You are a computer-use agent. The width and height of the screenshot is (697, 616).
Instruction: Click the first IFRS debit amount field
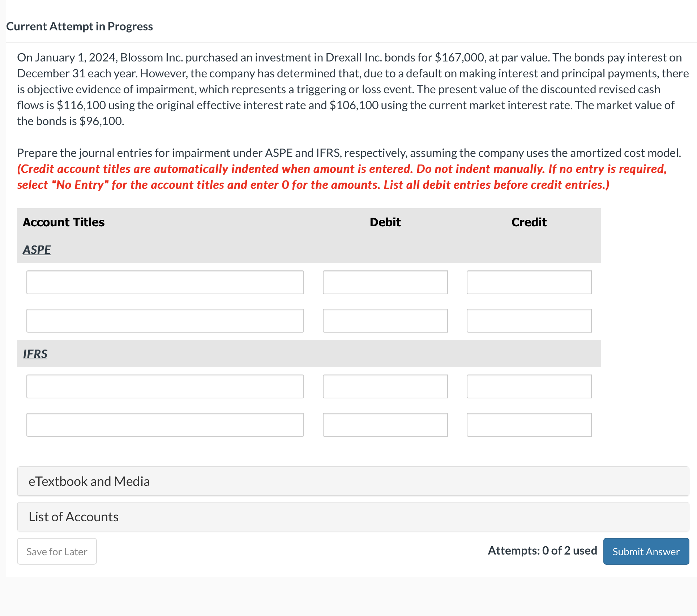click(x=385, y=386)
